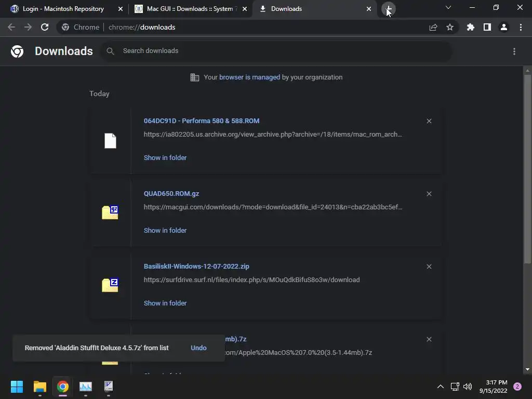Share this page icon in address bar
This screenshot has height=399, width=532.
(433, 27)
